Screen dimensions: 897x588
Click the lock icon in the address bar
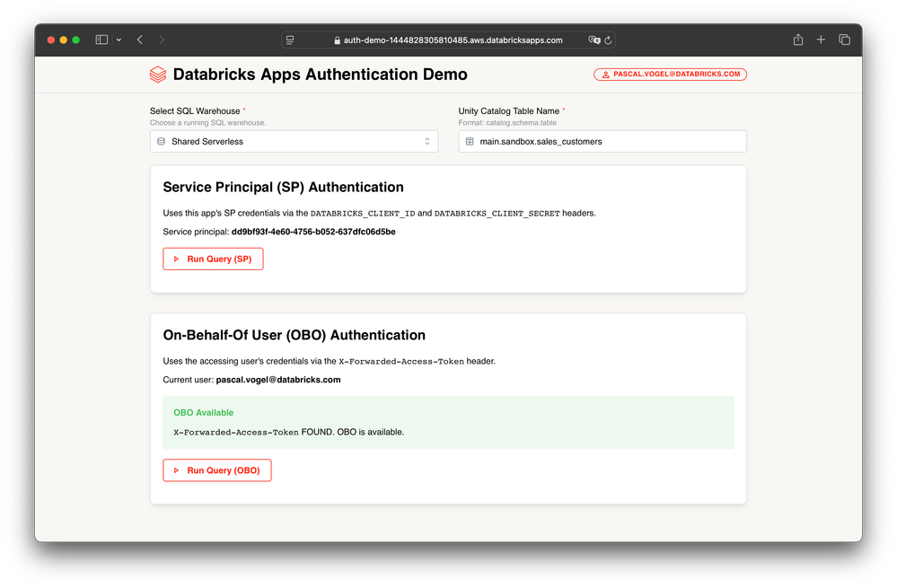(337, 40)
